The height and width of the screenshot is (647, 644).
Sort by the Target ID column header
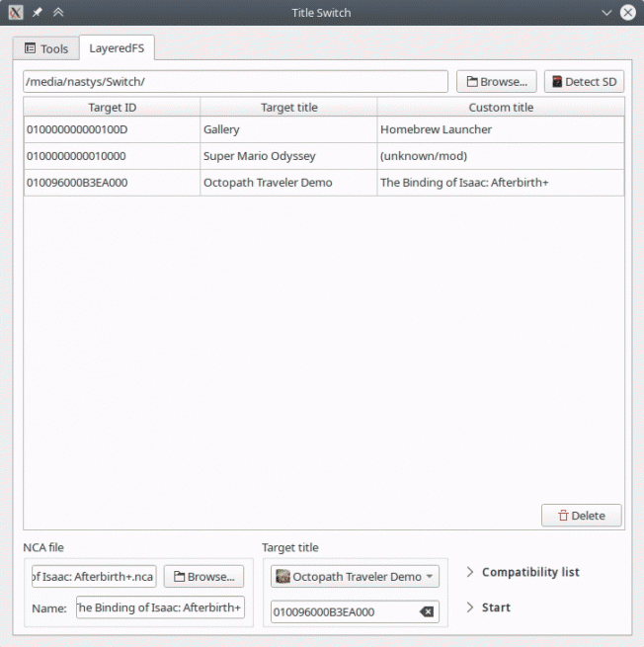[112, 107]
